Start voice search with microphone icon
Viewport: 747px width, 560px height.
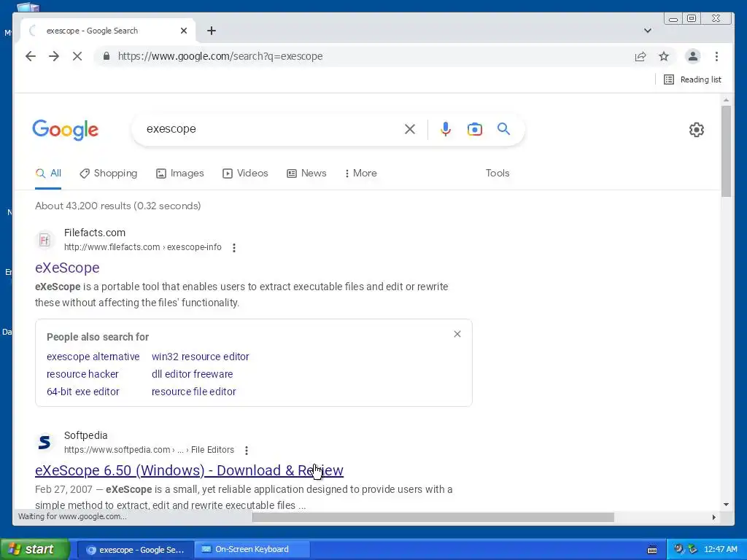tap(446, 129)
